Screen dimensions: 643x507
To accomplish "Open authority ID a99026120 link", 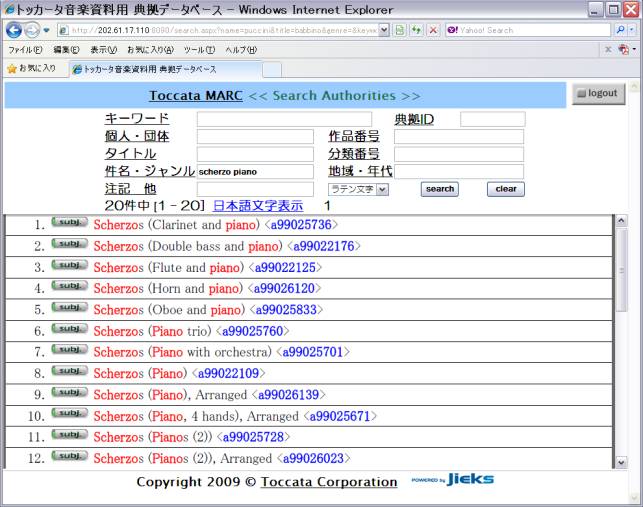I will pos(284,288).
